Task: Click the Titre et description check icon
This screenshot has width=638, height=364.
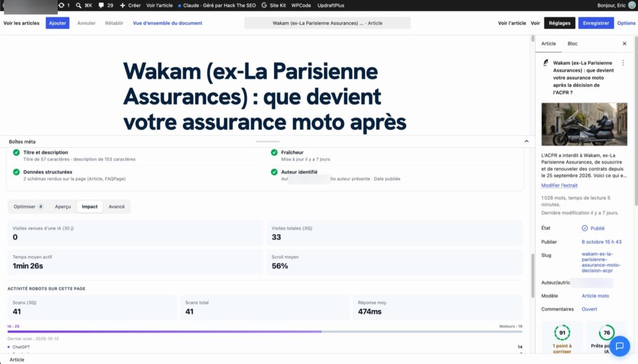Action: tap(16, 152)
